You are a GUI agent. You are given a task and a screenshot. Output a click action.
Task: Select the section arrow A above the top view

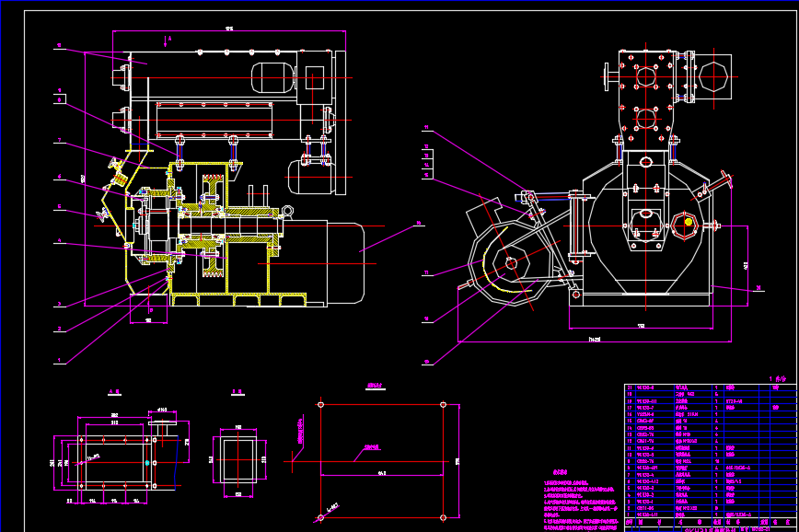click(x=168, y=40)
